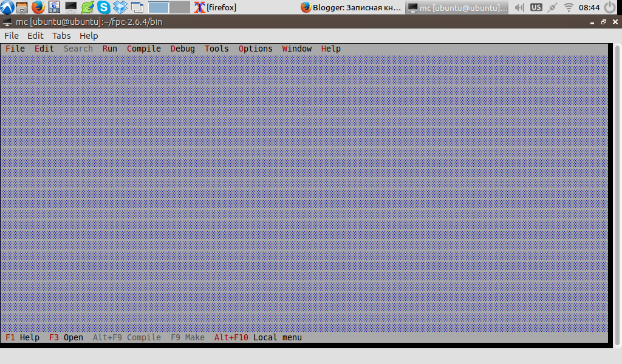Viewport: 622px width, 364px height.
Task: Open the Lubuntu start menu icon
Action: [7, 7]
